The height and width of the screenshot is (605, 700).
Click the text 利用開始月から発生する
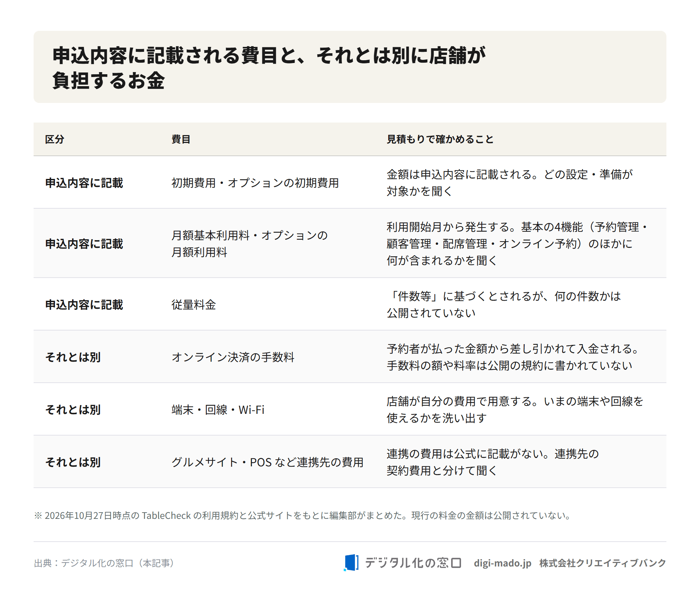(x=448, y=227)
